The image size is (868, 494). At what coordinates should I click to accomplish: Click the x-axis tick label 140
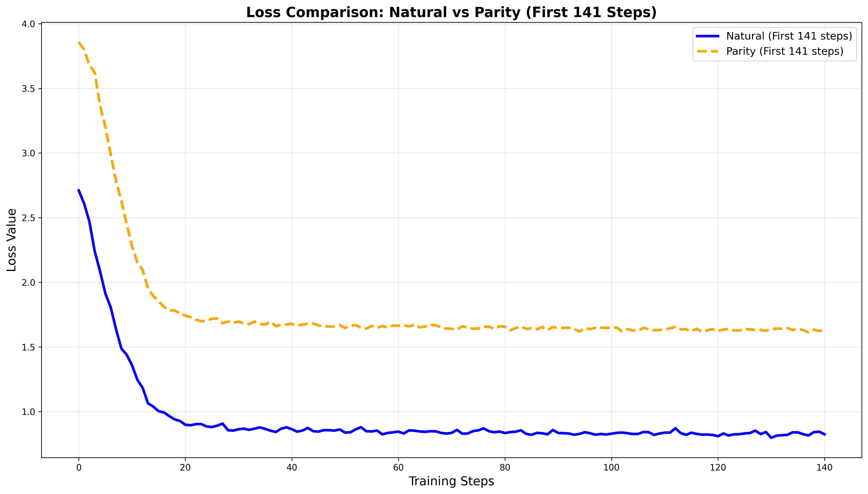824,468
